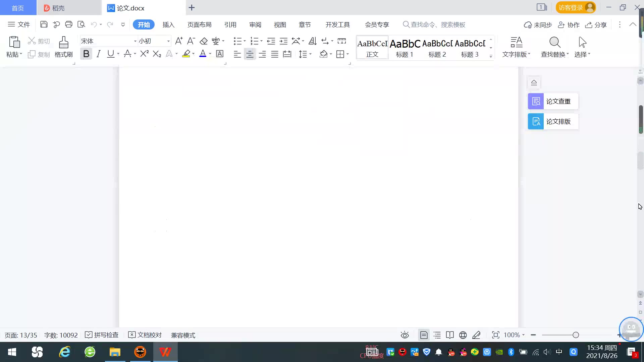Increase paragraph indent icon

pyautogui.click(x=283, y=41)
